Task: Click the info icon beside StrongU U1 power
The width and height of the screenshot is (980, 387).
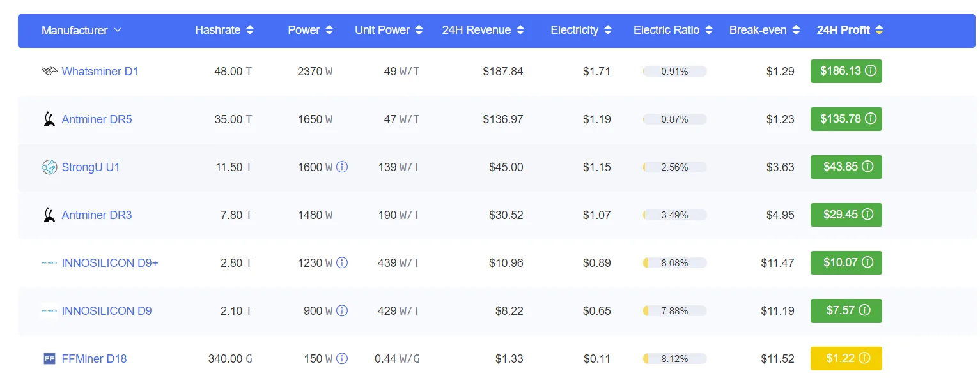Action: coord(342,167)
